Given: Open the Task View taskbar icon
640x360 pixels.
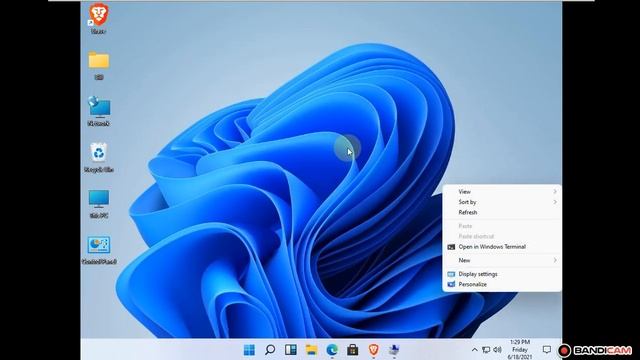Looking at the screenshot, I should (291, 350).
